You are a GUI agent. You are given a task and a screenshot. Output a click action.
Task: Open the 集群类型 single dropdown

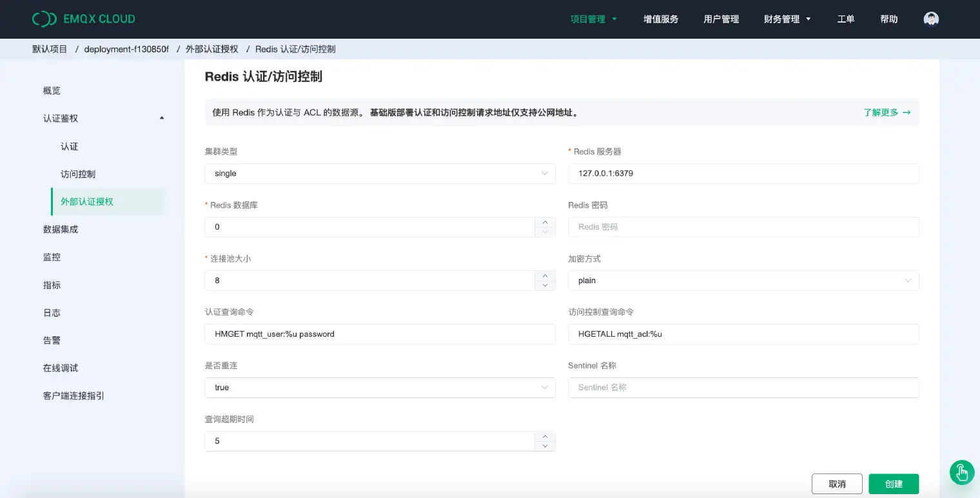[380, 174]
